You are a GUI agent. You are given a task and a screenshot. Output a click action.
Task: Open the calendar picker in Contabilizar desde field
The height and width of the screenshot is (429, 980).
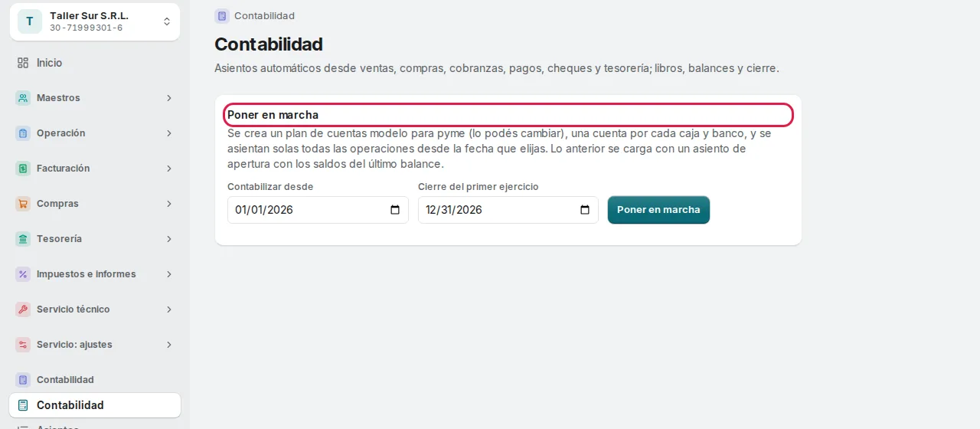pos(395,210)
